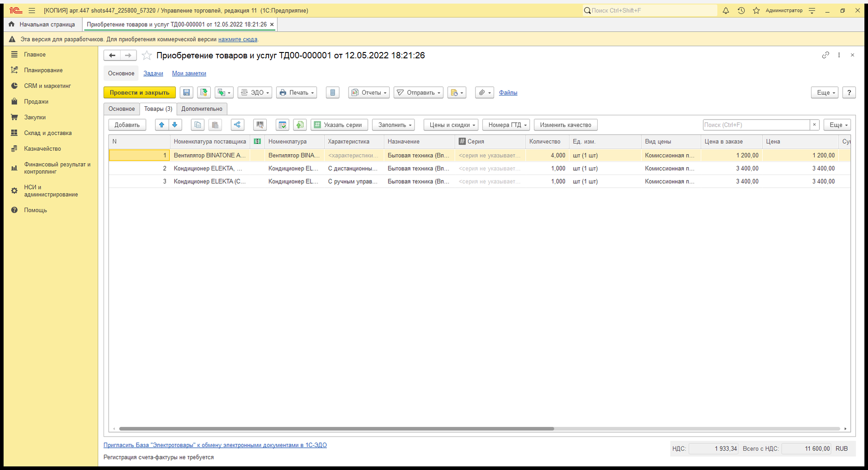868x470 pixels.
Task: Click the calendar checkmark icon in goods toolbar
Action: [283, 125]
